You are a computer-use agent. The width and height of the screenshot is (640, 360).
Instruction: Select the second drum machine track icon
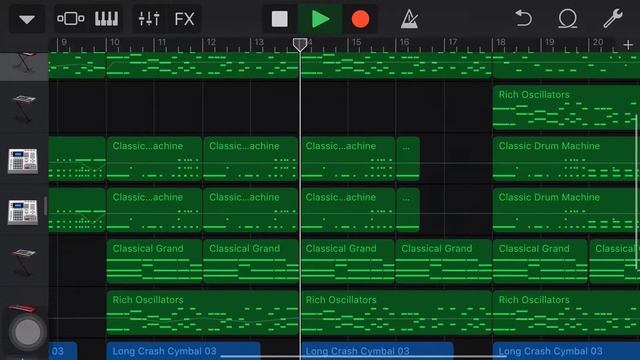point(23,212)
